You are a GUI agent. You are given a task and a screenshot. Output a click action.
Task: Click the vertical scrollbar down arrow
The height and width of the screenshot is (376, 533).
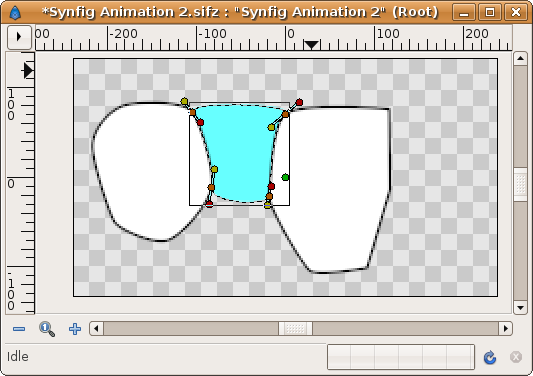[520, 308]
